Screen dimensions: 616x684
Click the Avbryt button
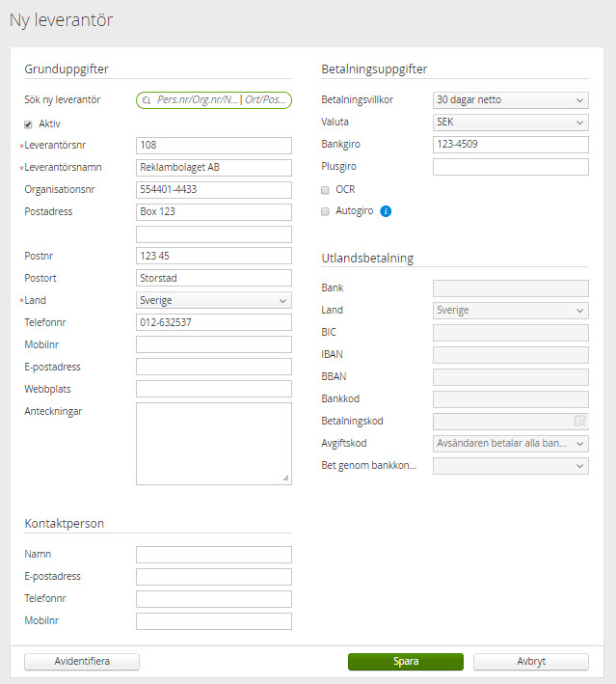point(530,662)
